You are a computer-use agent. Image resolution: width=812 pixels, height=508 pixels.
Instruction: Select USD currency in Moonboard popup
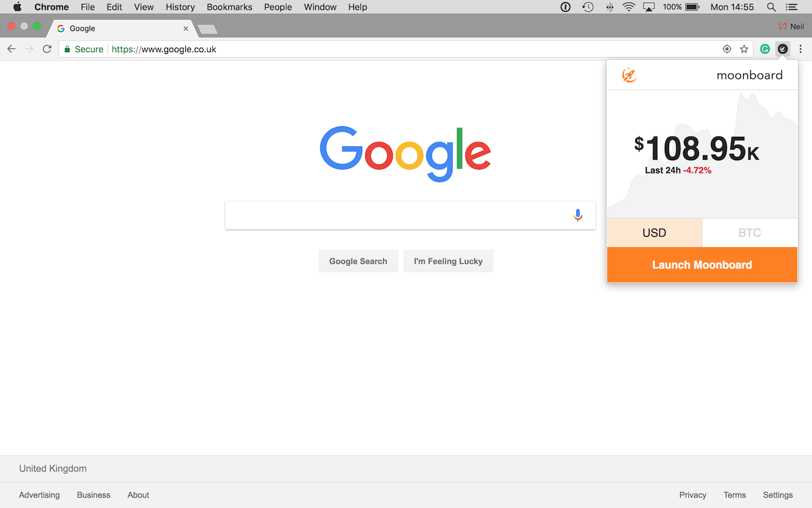655,232
